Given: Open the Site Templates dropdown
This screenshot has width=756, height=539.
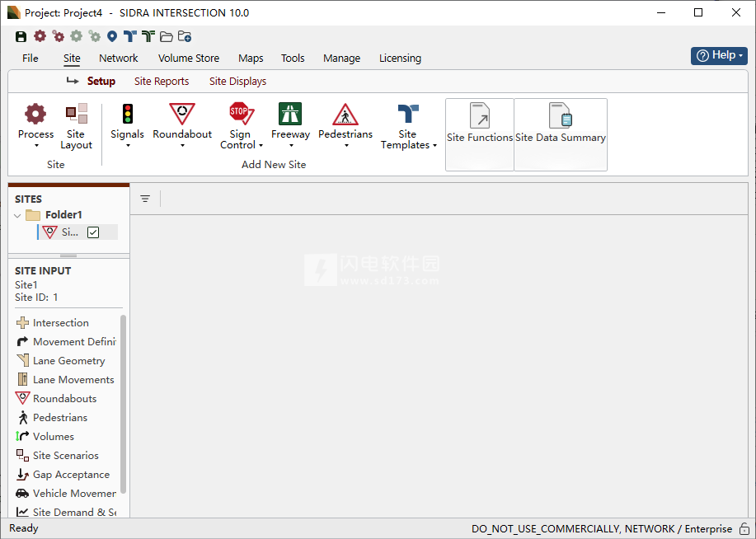Looking at the screenshot, I should point(408,138).
